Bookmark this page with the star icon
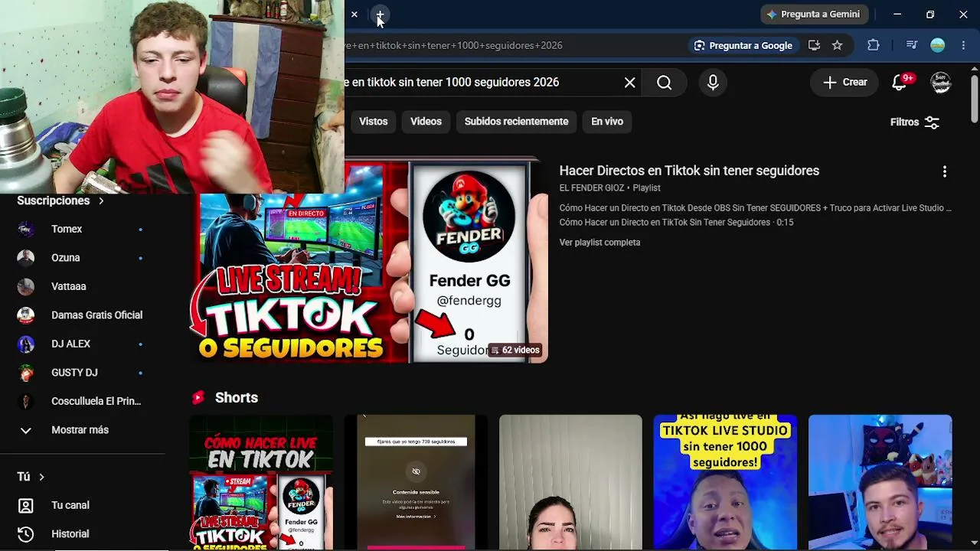 click(838, 45)
